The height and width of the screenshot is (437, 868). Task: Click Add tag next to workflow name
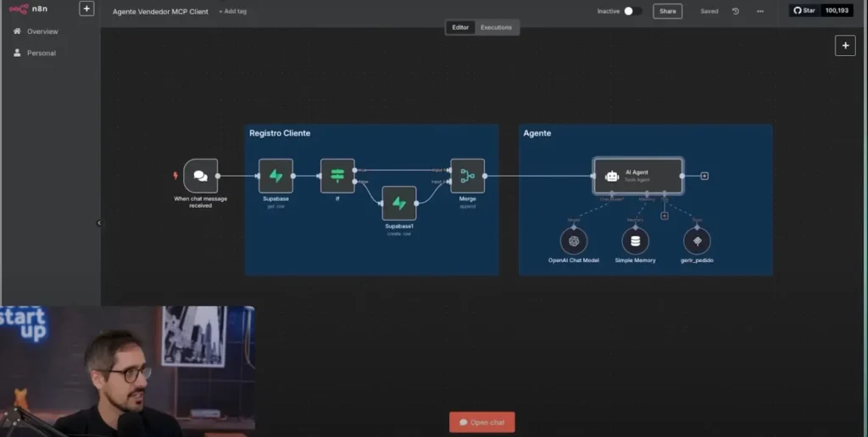coord(232,11)
